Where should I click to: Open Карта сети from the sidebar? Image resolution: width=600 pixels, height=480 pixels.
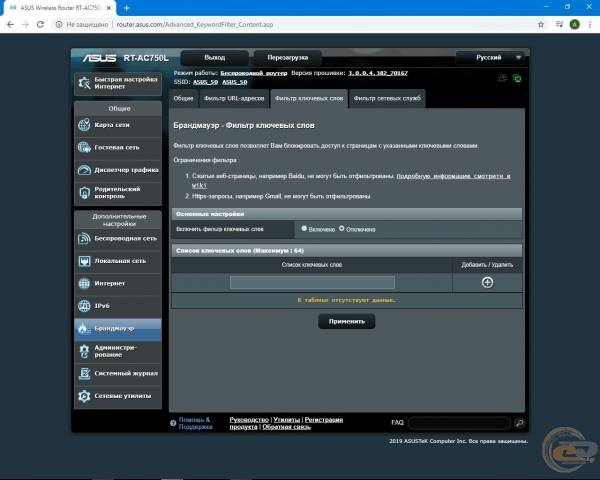(x=118, y=125)
